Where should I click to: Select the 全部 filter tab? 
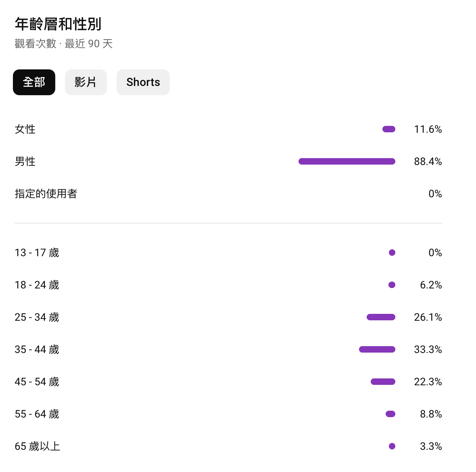pyautogui.click(x=34, y=82)
